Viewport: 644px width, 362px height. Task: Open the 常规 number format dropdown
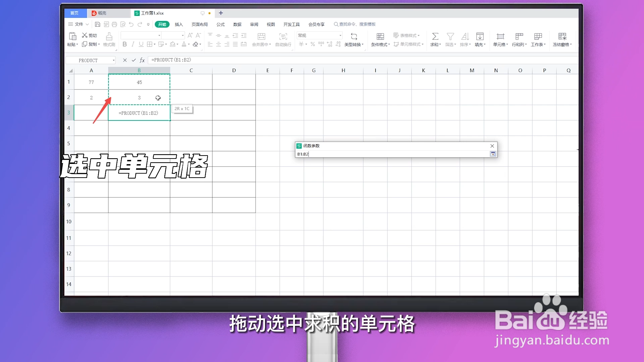coord(340,35)
